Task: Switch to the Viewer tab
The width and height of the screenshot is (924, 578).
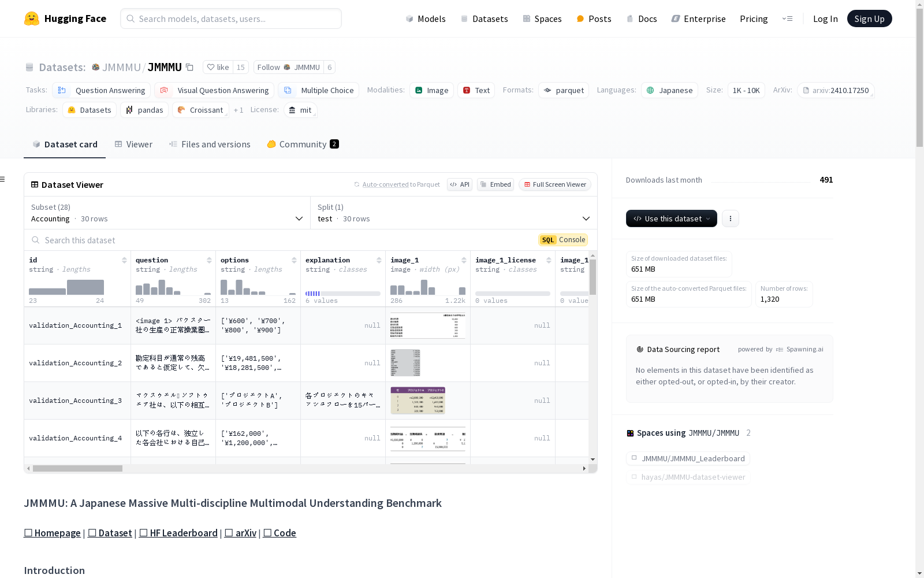Action: click(x=133, y=144)
